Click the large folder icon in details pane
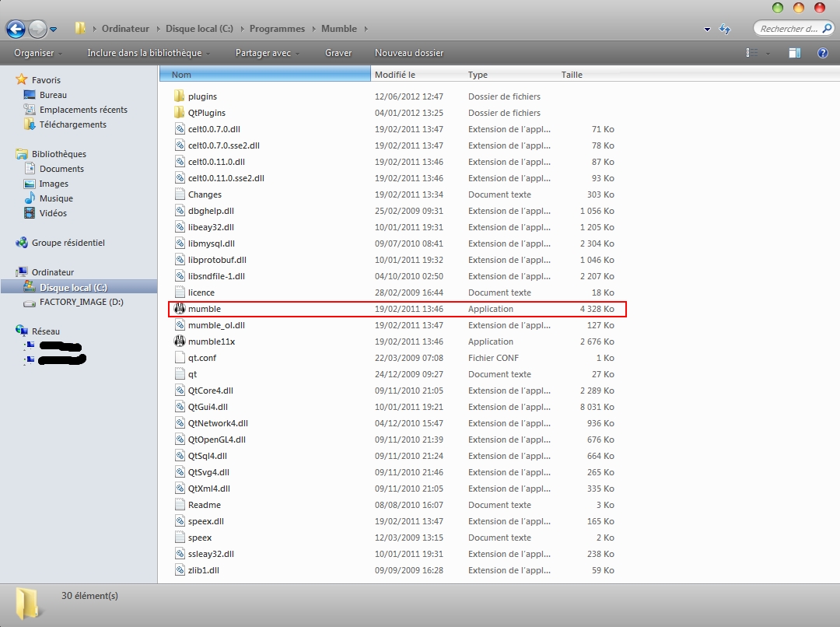Screen dimensions: 840x627 pos(27,604)
